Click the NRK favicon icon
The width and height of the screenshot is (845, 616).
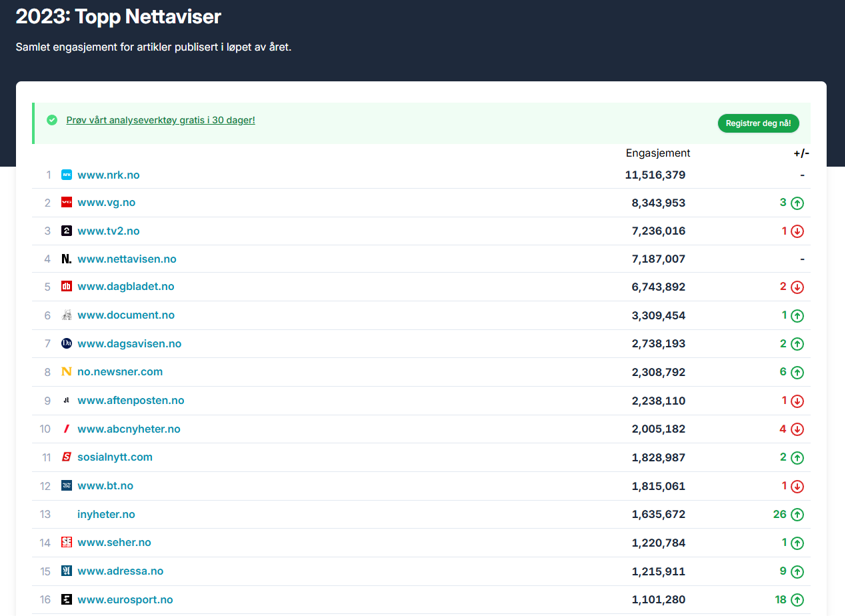(x=67, y=175)
